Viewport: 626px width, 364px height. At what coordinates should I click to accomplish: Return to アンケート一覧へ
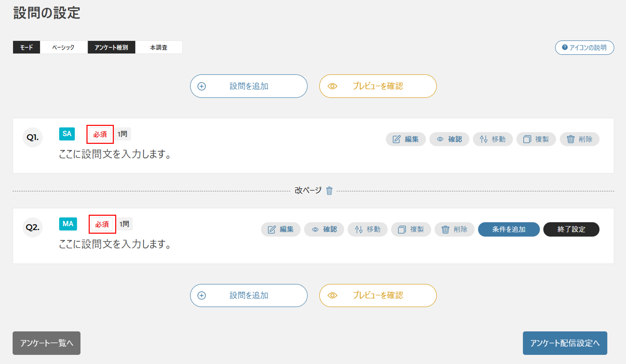click(46, 343)
